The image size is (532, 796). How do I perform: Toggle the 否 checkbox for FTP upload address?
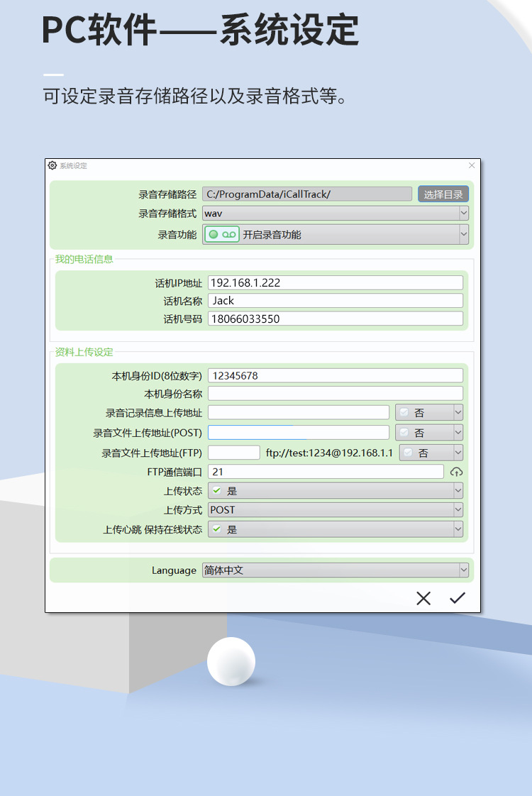pos(408,453)
